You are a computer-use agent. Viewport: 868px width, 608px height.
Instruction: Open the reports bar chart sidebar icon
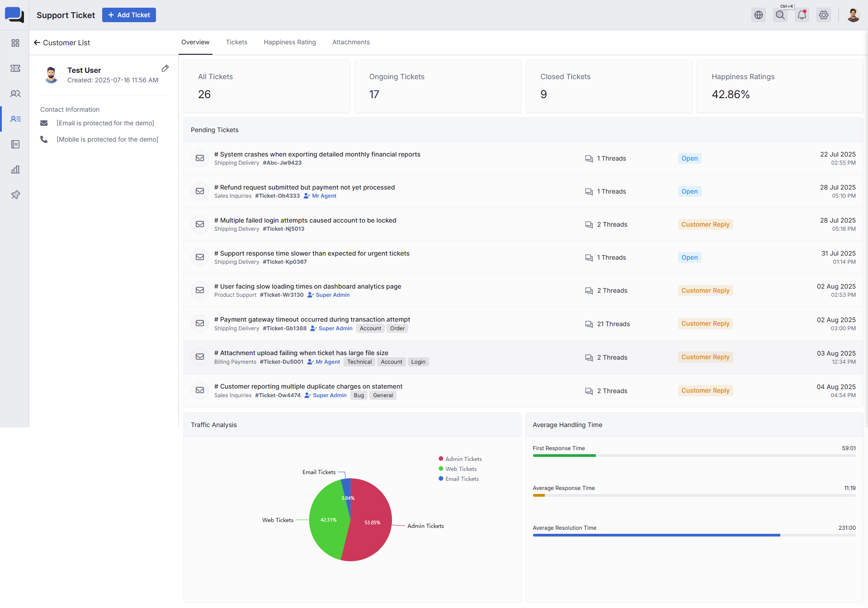tap(15, 170)
